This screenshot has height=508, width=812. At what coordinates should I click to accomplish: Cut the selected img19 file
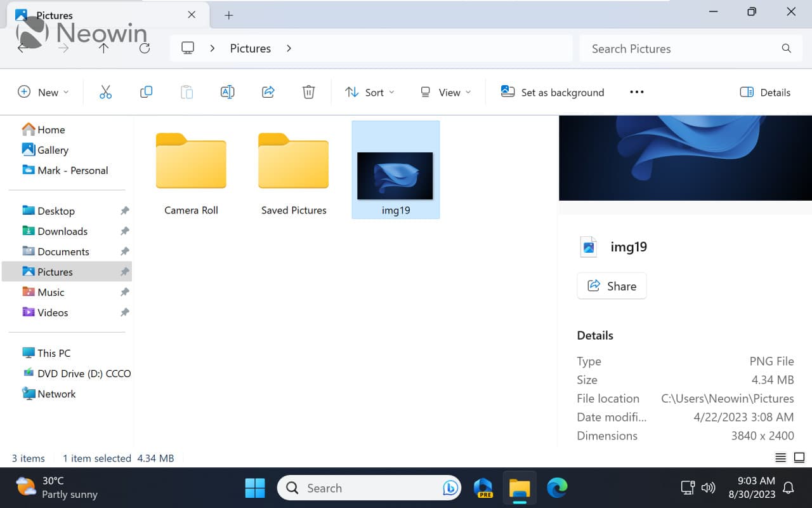point(105,92)
